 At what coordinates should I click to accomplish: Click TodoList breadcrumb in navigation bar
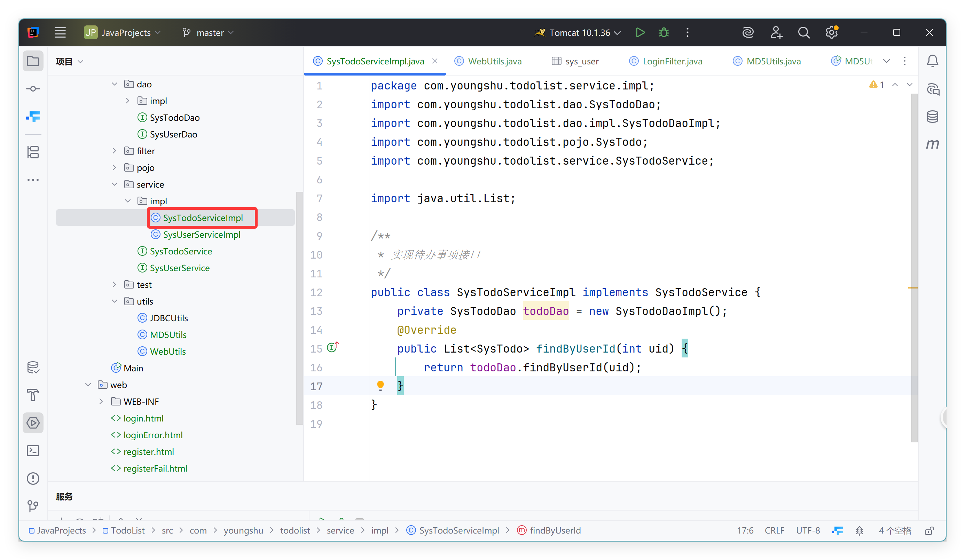(x=123, y=530)
